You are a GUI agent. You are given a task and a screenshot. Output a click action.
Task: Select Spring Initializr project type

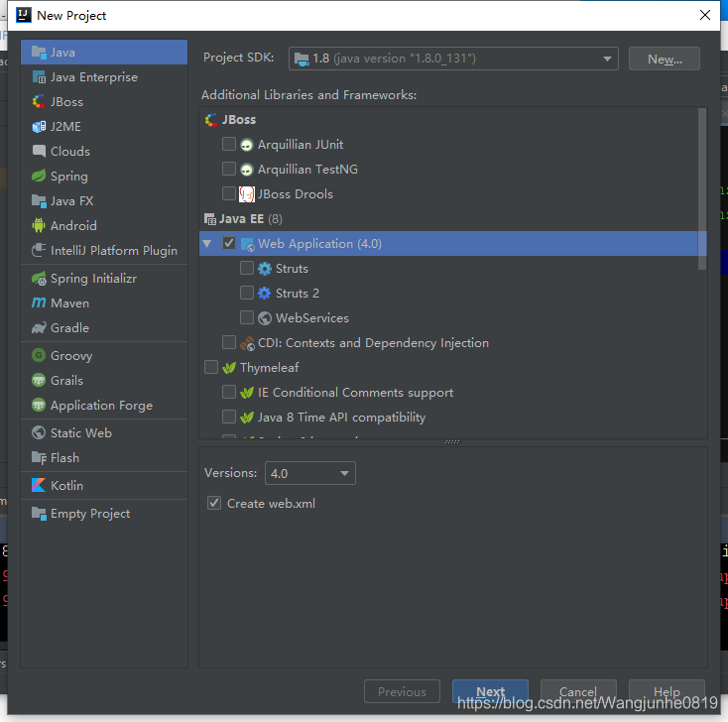pos(104,278)
